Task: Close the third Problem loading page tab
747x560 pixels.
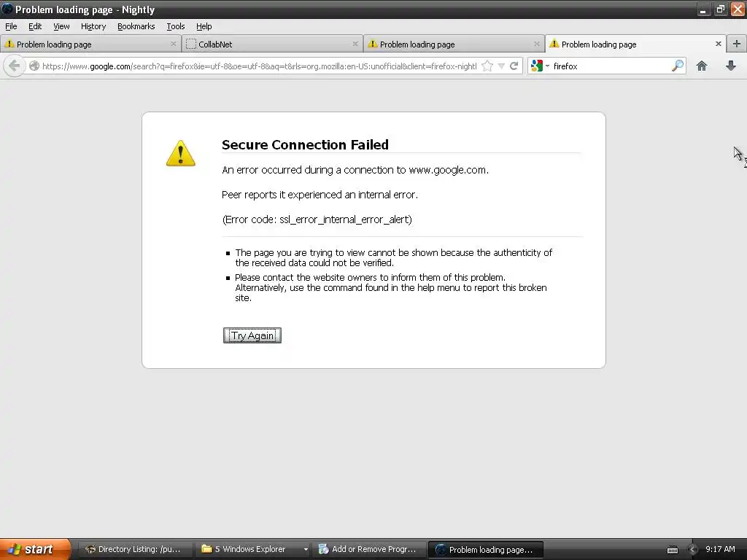Action: click(536, 44)
